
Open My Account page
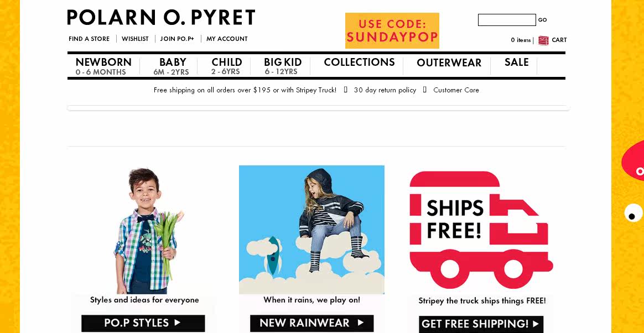tap(227, 39)
